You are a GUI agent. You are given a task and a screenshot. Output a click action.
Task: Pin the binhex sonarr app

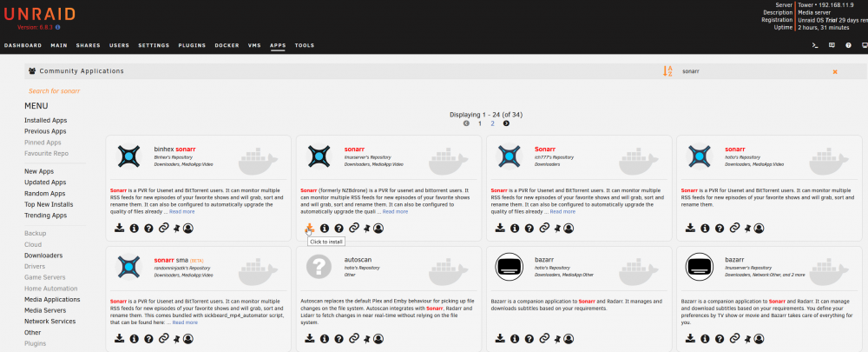tap(176, 228)
